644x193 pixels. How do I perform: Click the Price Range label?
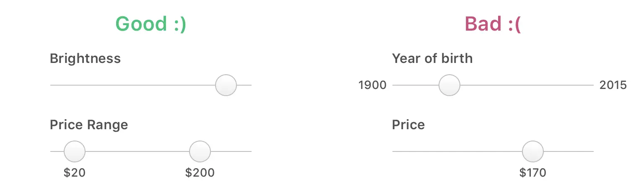89,125
